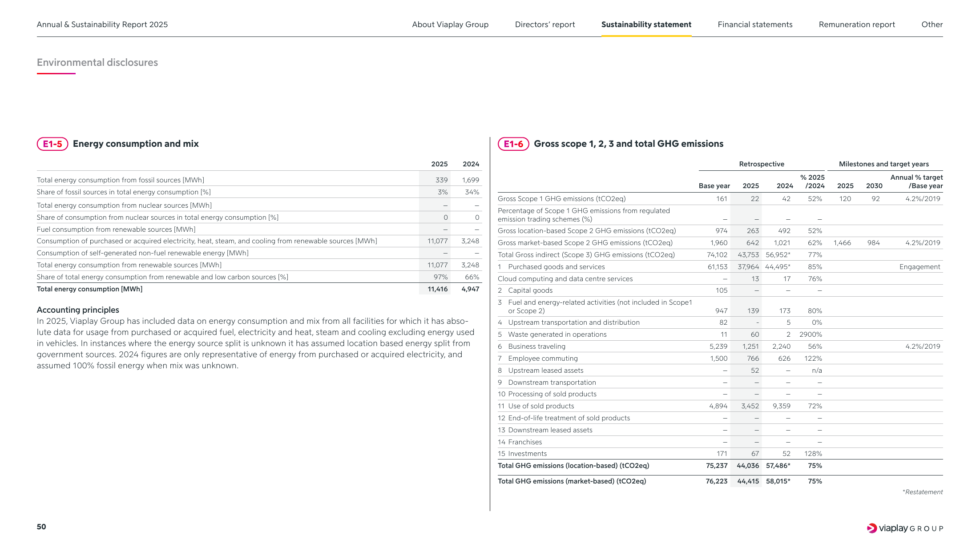The width and height of the screenshot is (980, 552).
Task: Click the Annual & Sustainability Report 2025 title
Action: tap(102, 24)
